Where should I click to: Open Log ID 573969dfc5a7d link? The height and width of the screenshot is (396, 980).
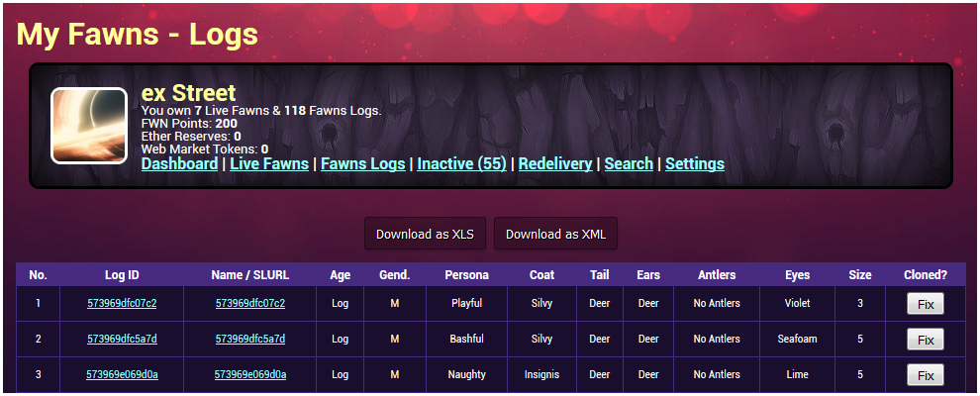(x=122, y=340)
